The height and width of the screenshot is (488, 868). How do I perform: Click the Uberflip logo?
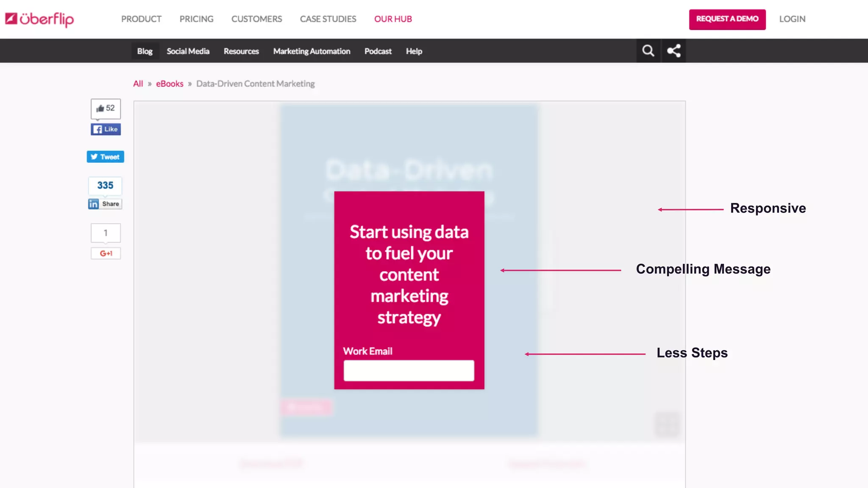tap(39, 19)
